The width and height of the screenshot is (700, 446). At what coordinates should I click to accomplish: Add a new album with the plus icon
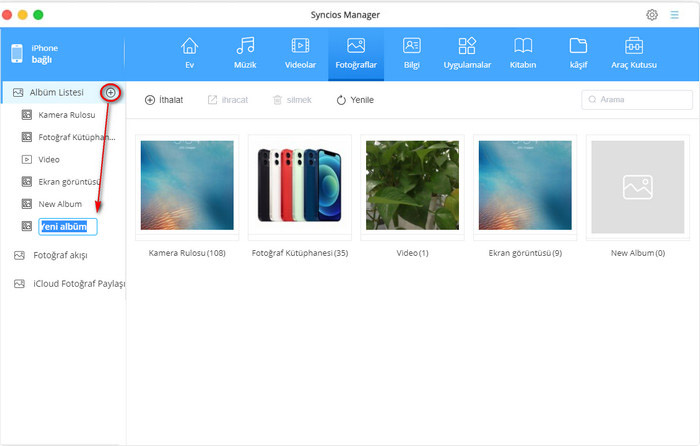pyautogui.click(x=111, y=92)
